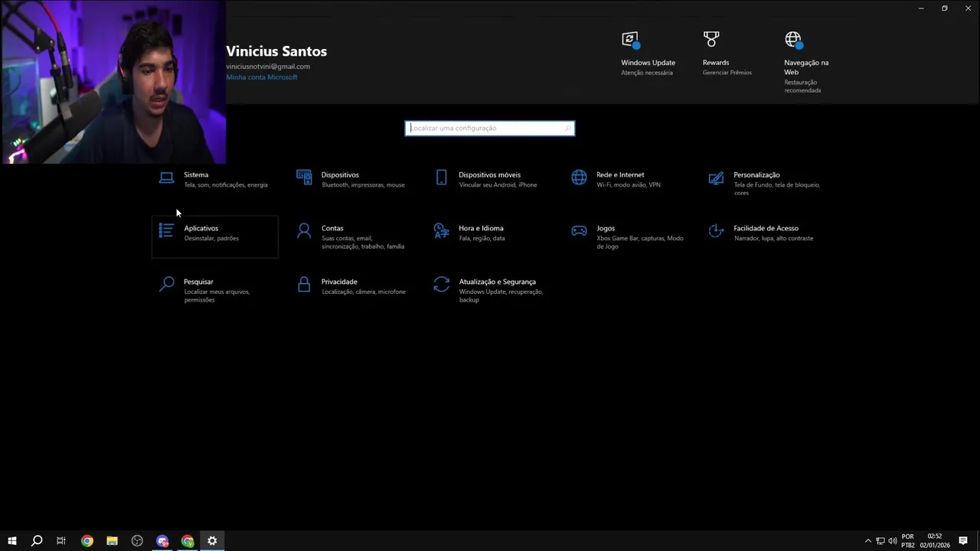
Task: Click the Vinicius Santos account name
Action: 276,51
